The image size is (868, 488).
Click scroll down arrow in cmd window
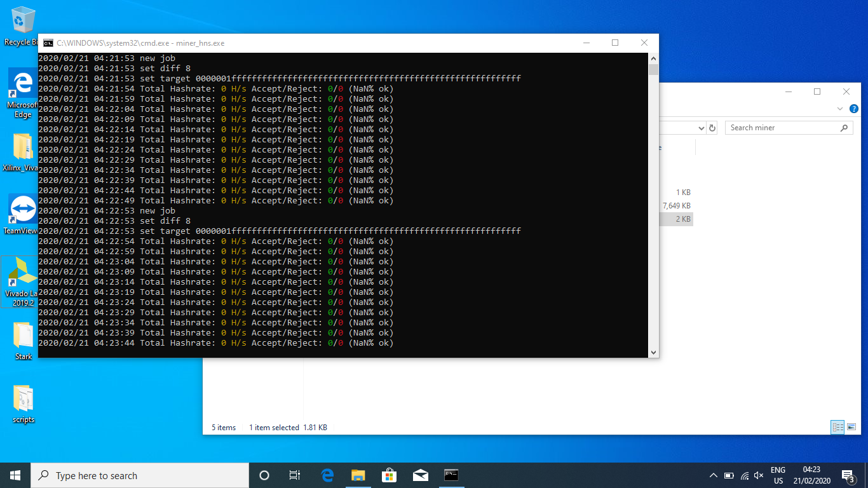click(x=653, y=352)
